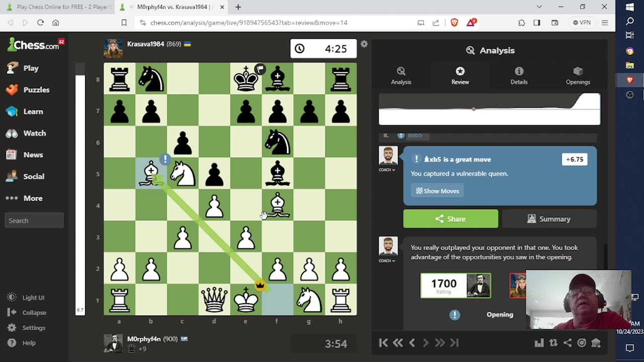Skip forward several moves (double right arrow)
The width and height of the screenshot is (644, 362).
440,343
